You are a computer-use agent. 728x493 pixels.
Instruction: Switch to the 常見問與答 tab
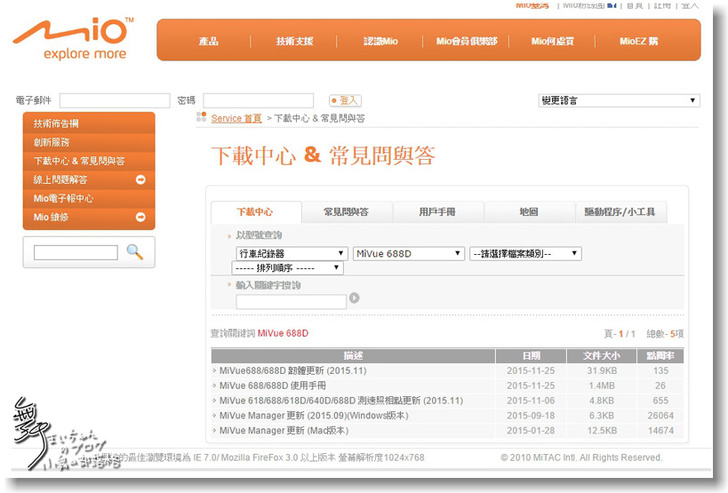[346, 212]
